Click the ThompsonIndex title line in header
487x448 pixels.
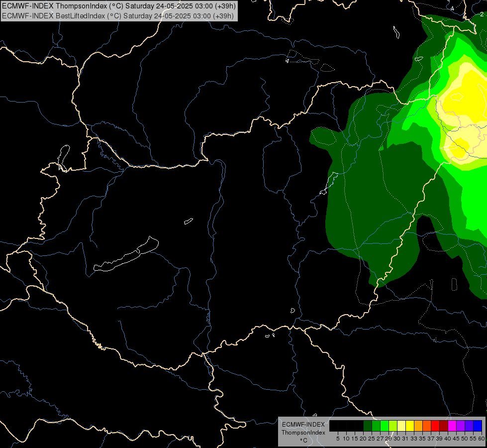(x=119, y=6)
